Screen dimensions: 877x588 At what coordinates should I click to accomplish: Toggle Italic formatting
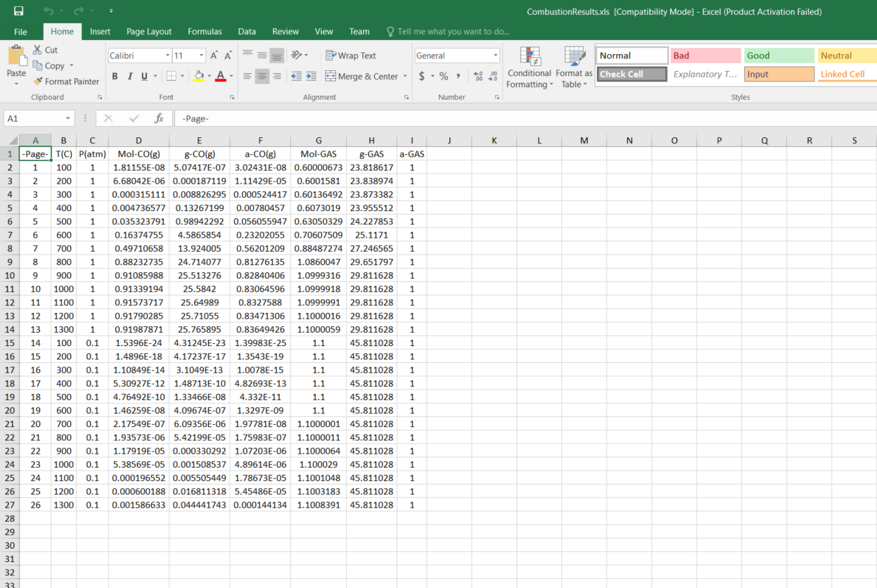(130, 76)
